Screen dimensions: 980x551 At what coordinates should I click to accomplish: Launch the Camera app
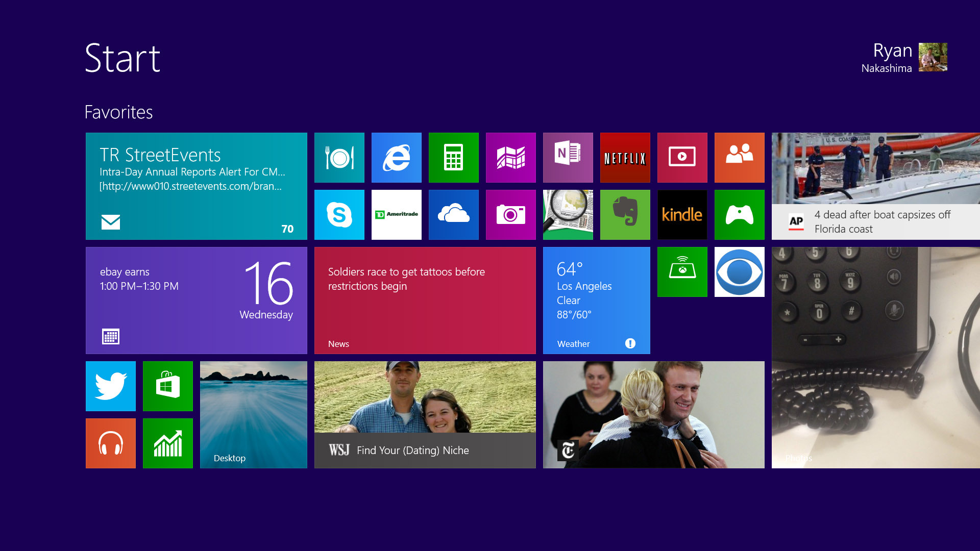(510, 214)
